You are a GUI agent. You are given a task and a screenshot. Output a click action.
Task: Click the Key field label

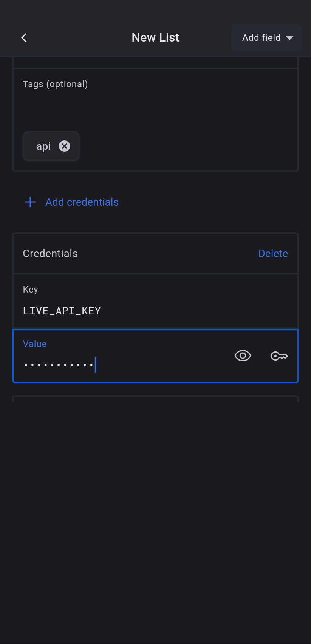31,290
